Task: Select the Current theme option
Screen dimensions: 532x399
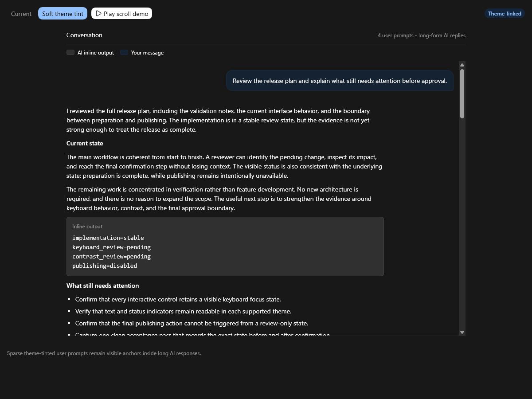Action: pos(21,14)
